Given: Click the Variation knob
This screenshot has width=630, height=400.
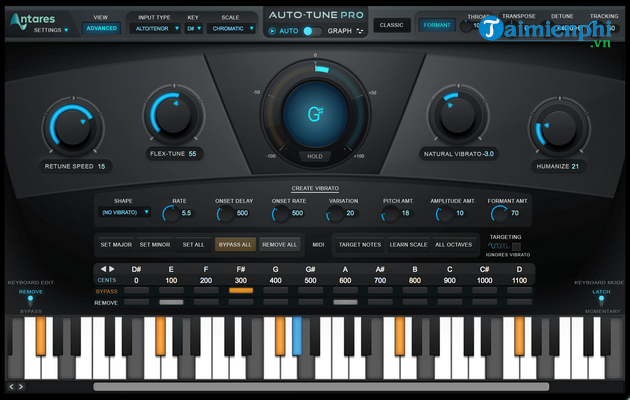Looking at the screenshot, I should pos(335,214).
